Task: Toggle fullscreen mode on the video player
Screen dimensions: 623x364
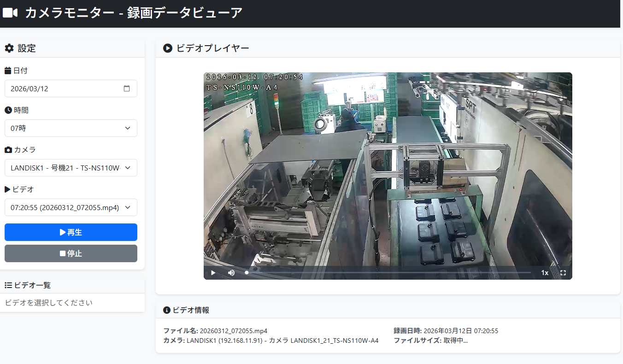Action: (563, 272)
